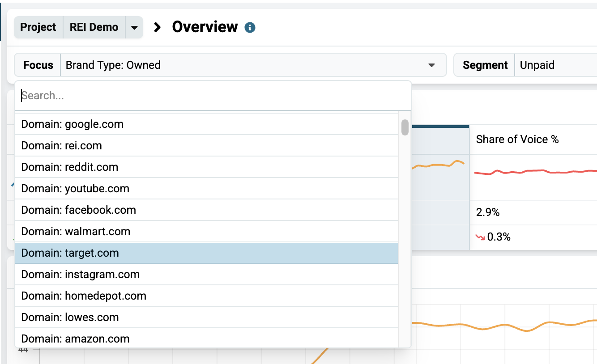597x364 pixels.
Task: Open the REI Demo project dropdown arrow
Action: pyautogui.click(x=134, y=27)
